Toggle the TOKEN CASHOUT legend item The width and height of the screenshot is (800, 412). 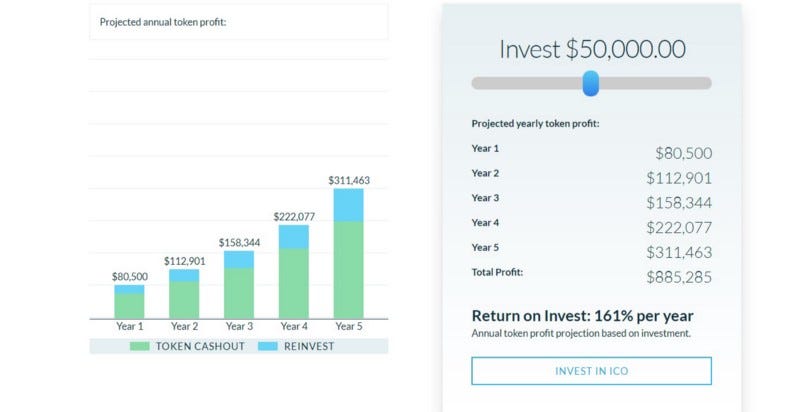[187, 346]
